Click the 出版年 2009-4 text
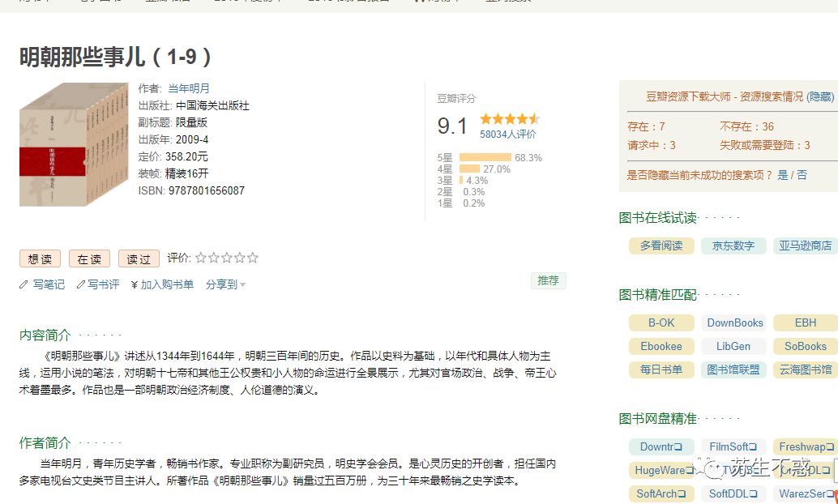The image size is (838, 504). [173, 140]
